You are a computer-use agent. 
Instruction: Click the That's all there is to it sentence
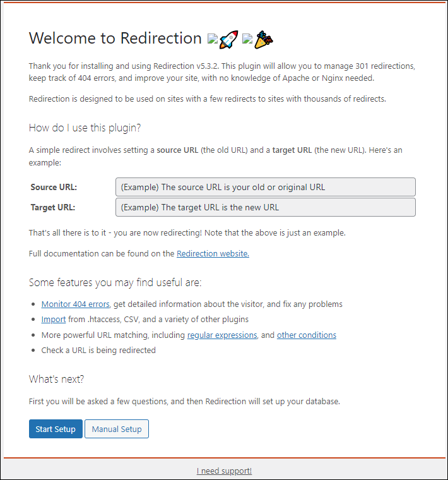click(x=187, y=232)
